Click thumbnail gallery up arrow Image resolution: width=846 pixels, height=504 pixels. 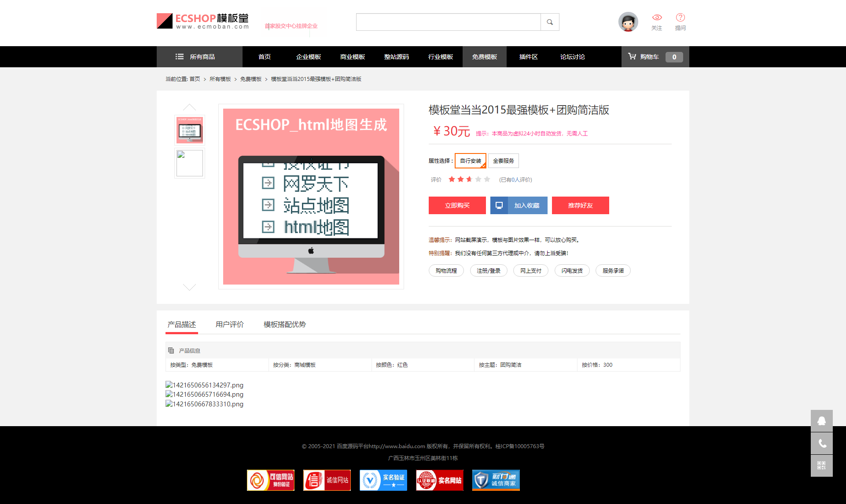point(189,107)
